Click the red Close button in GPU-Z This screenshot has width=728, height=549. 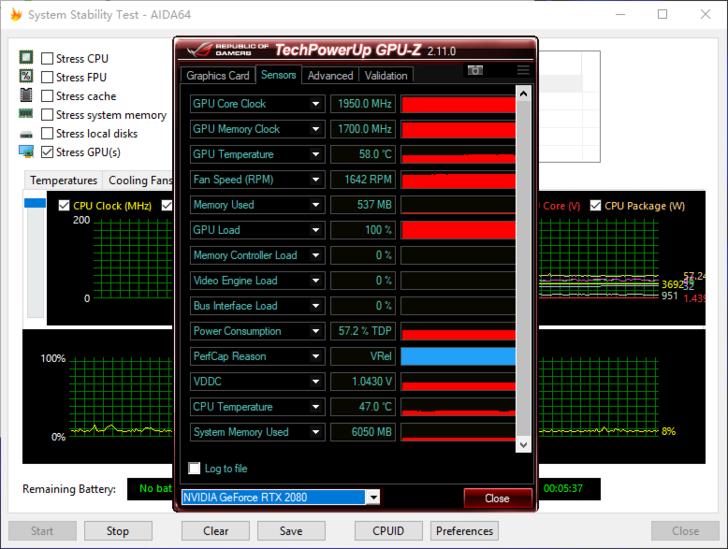(x=497, y=498)
